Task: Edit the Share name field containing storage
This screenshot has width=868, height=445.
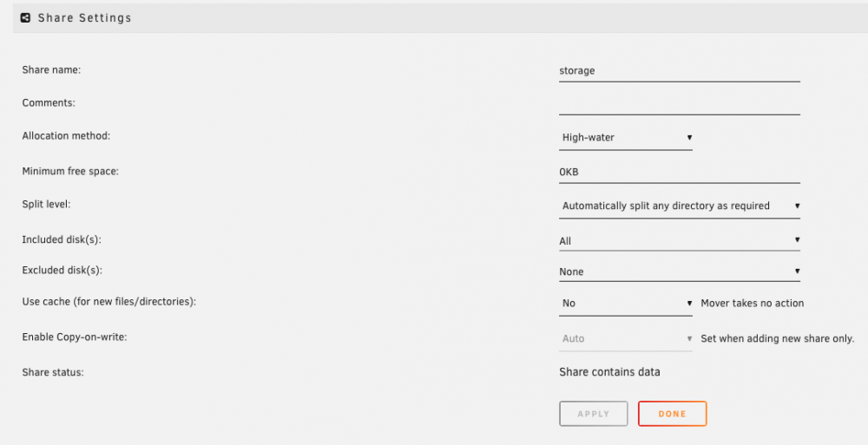Action: pos(680,71)
